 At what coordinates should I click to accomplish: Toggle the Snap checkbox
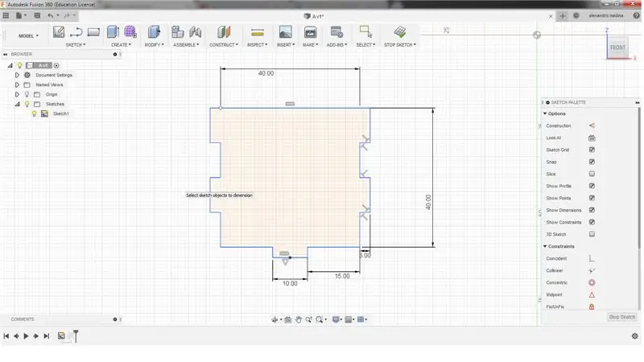pos(592,162)
